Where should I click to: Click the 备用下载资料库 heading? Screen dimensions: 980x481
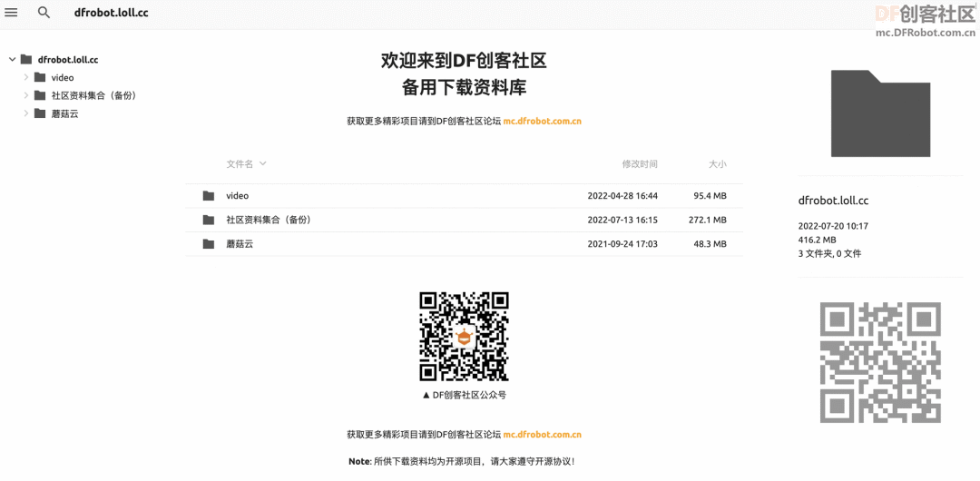pyautogui.click(x=465, y=87)
